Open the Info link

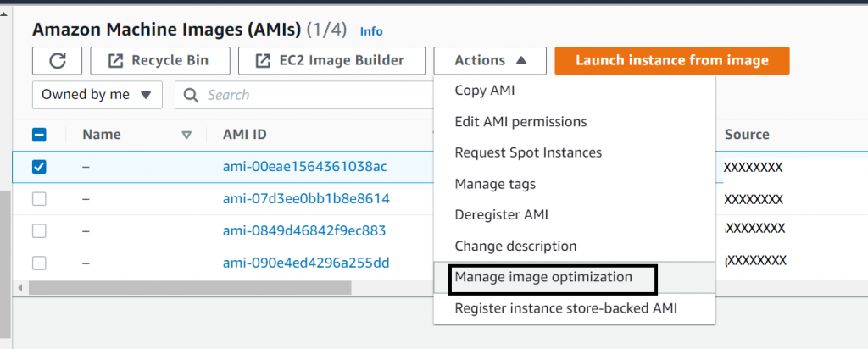tap(371, 31)
